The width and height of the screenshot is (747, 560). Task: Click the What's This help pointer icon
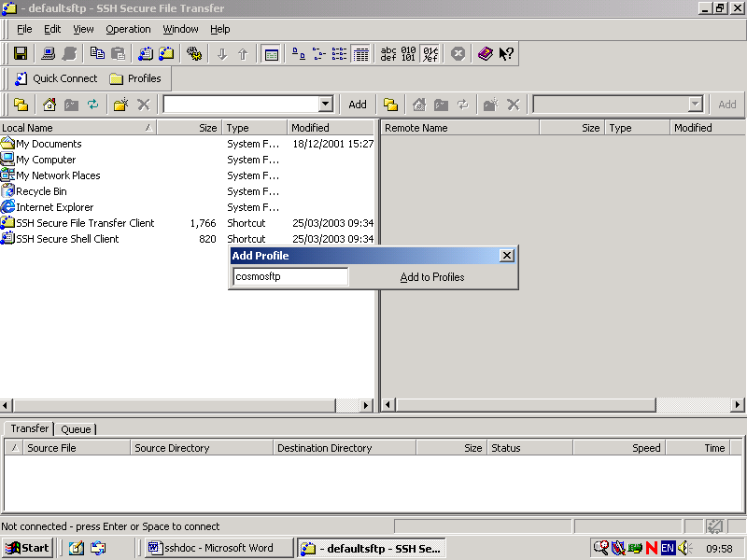click(x=506, y=54)
